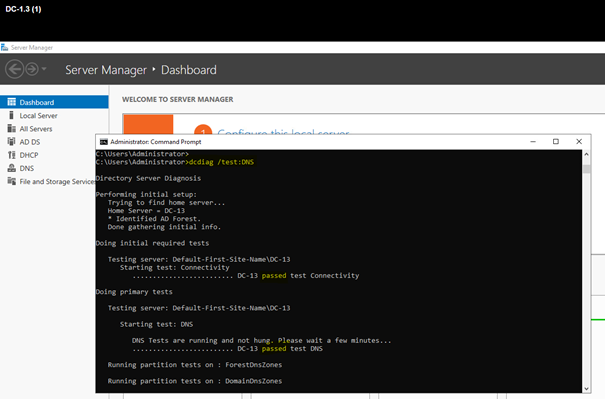Viewport: 605px width, 399px height.
Task: Click 'Doing primary tests' output line
Action: [x=134, y=292]
